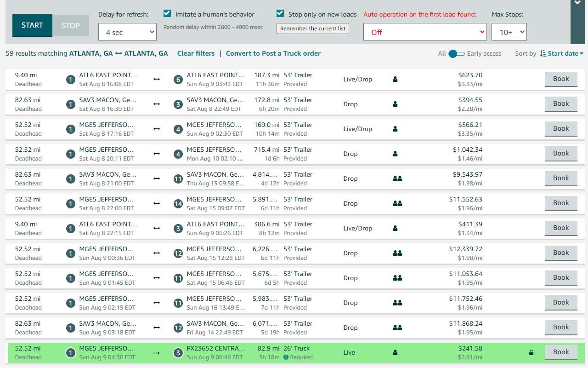Book the $411.39 load
The width and height of the screenshot is (588, 368).
[561, 228]
